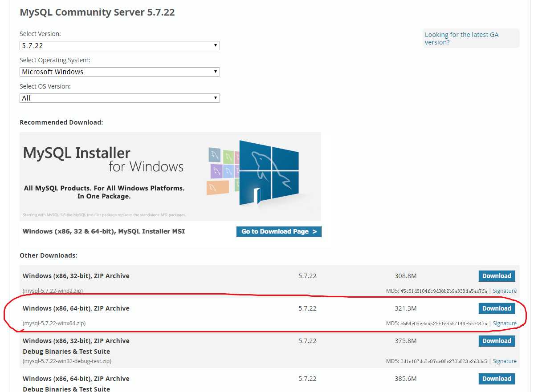Click the 'Other Downloads:' label
Screen dimensions: 538x392
tap(49, 255)
